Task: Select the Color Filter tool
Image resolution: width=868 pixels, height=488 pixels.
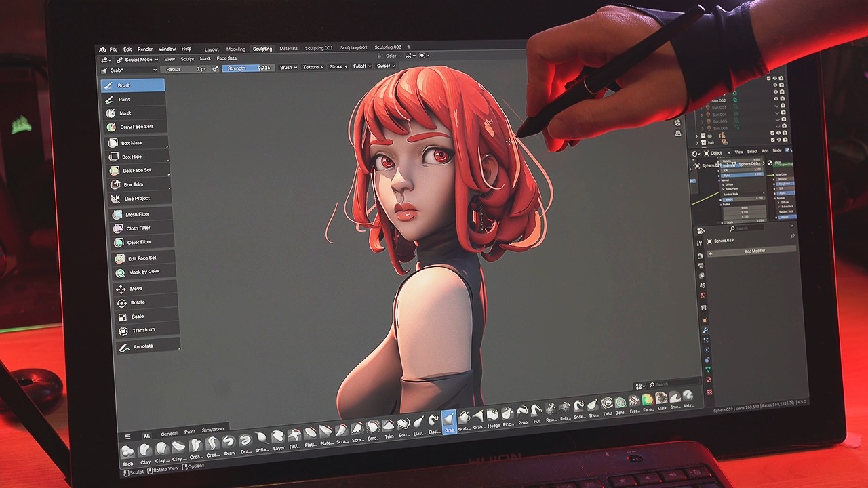Action: [142, 242]
